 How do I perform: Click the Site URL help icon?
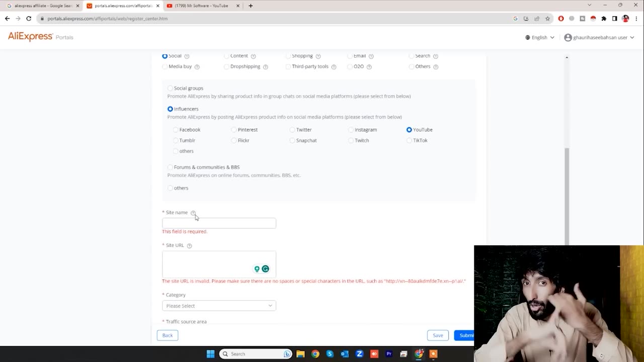189,245
